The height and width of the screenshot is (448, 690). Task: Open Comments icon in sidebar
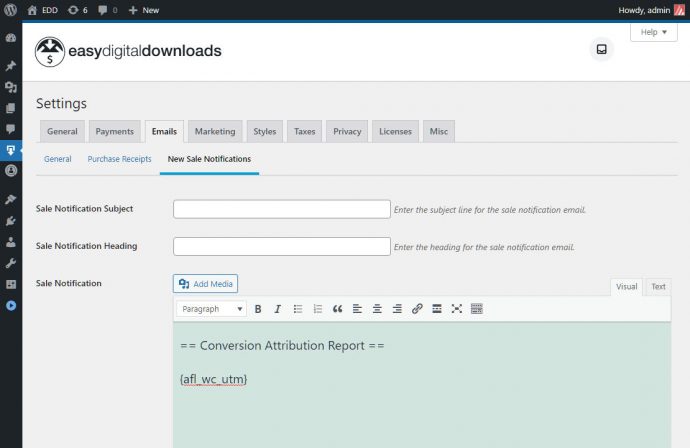point(11,129)
